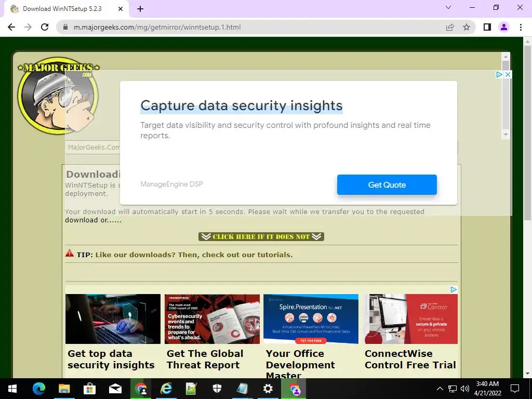Open AdChoices icon on overlay ad

click(x=499, y=74)
